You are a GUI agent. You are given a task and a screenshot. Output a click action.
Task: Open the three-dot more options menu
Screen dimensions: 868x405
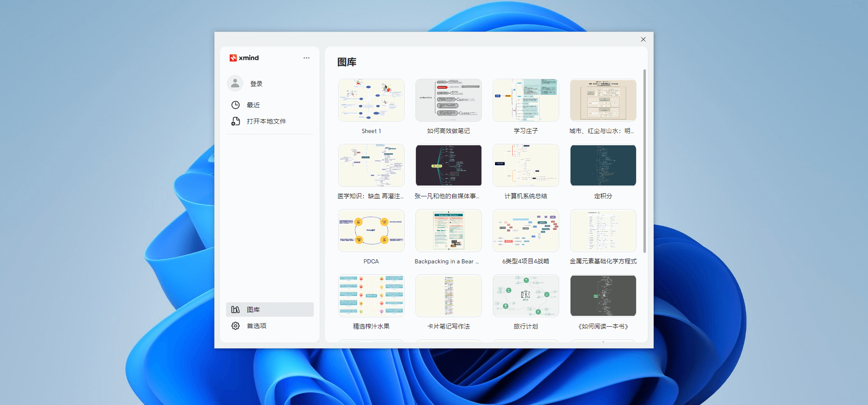[307, 58]
